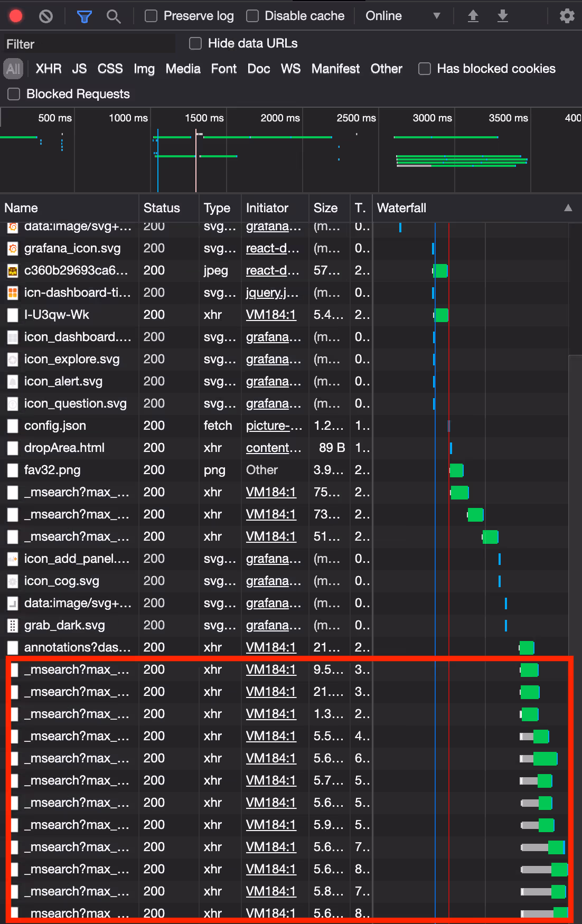Image resolution: width=582 pixels, height=924 pixels.
Task: Filter requests by Media
Action: pyautogui.click(x=183, y=69)
